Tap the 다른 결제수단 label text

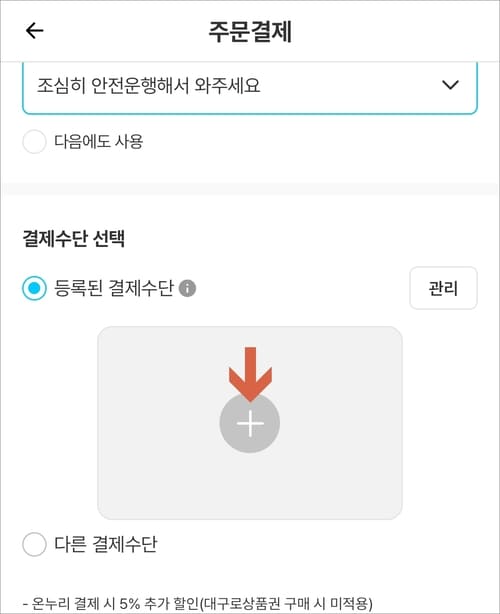click(106, 544)
